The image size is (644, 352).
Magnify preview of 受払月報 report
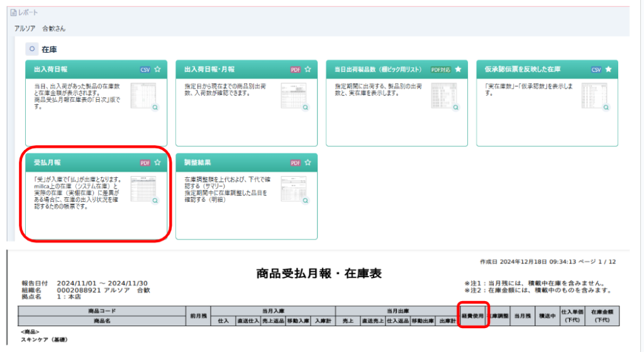coord(155,201)
